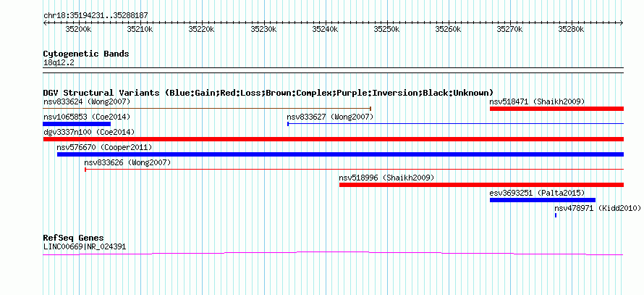Click the magenta LINC00669 gene track line
644x295 pixels.
(334, 254)
